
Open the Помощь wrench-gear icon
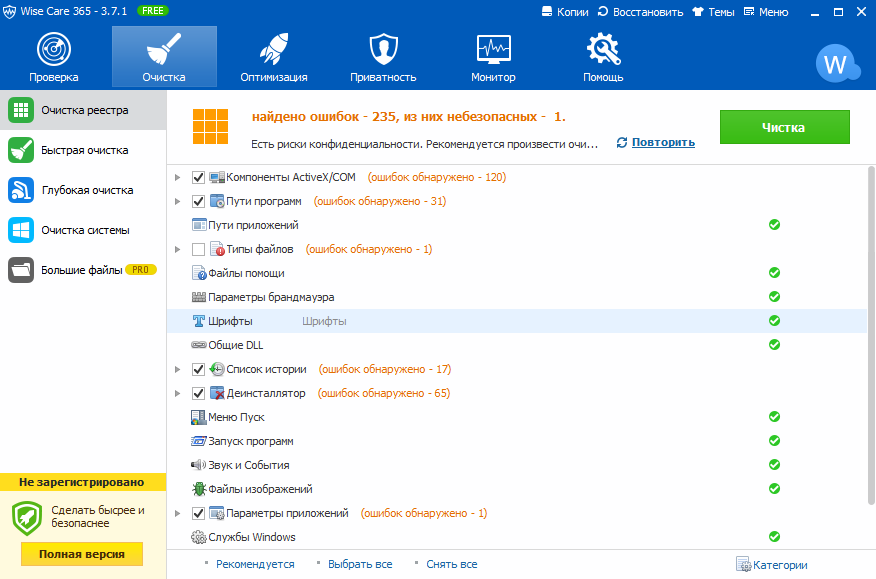[x=603, y=50]
